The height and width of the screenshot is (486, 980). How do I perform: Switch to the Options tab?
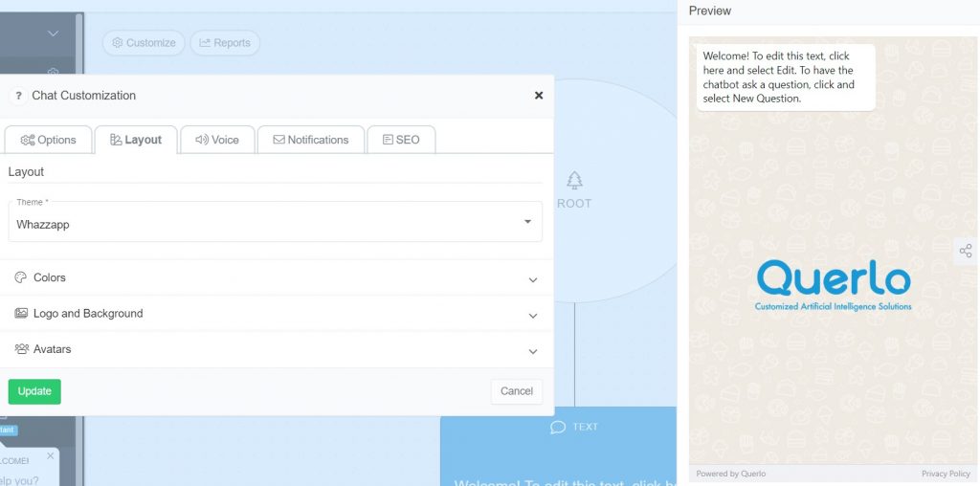click(x=48, y=140)
